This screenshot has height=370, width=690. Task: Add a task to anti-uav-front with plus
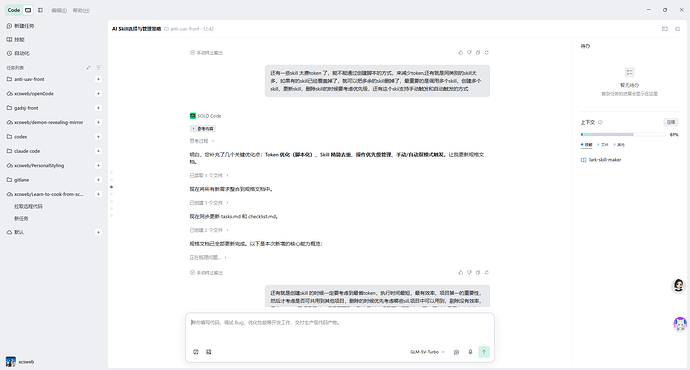[x=99, y=79]
